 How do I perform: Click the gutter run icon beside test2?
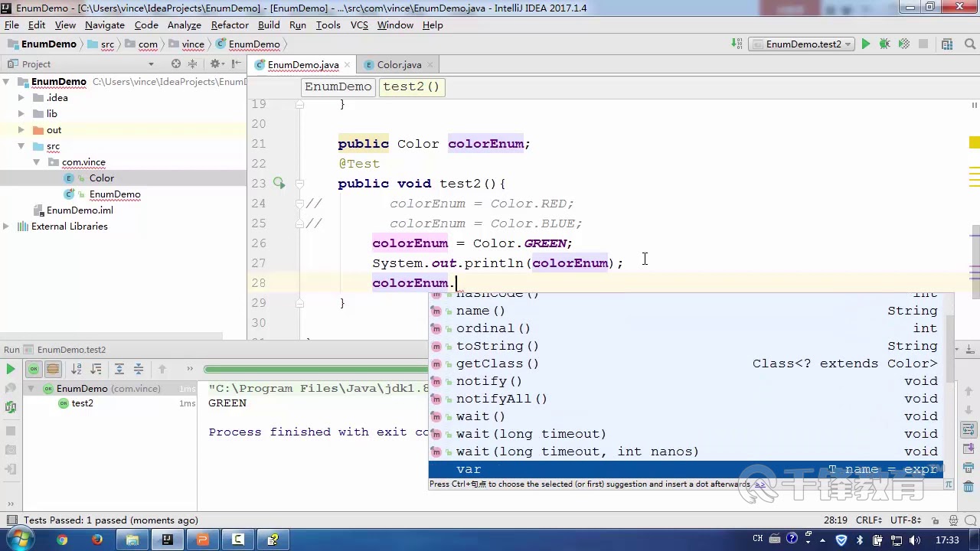point(279,183)
